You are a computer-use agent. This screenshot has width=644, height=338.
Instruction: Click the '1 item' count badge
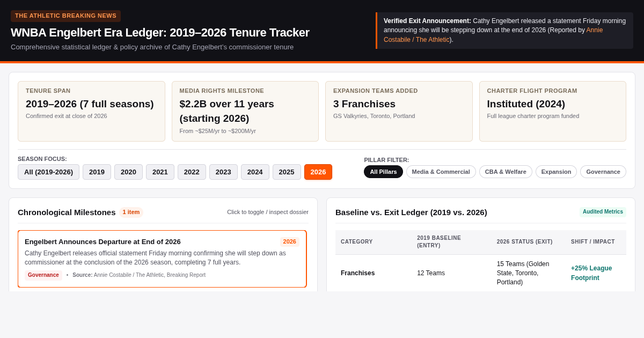(x=131, y=212)
